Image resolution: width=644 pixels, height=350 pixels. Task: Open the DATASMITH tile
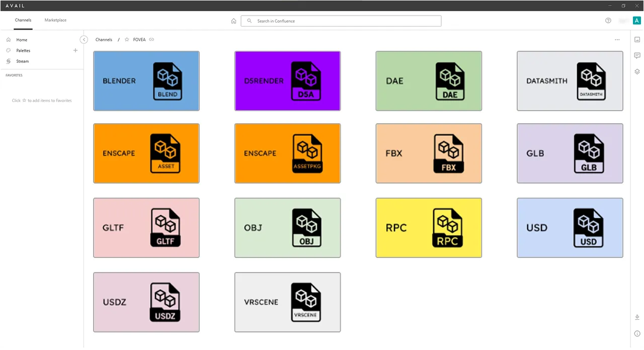coord(570,81)
